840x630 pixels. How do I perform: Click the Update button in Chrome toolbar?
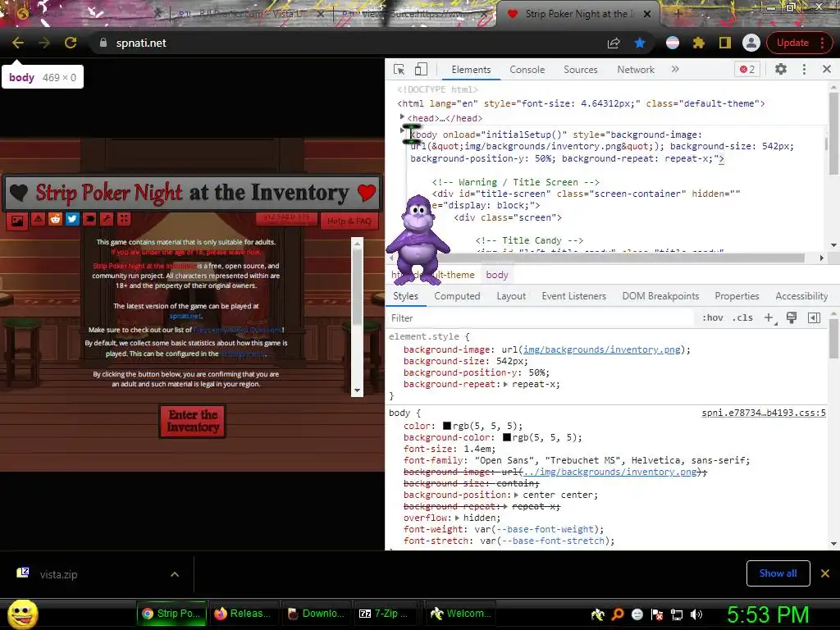click(792, 43)
